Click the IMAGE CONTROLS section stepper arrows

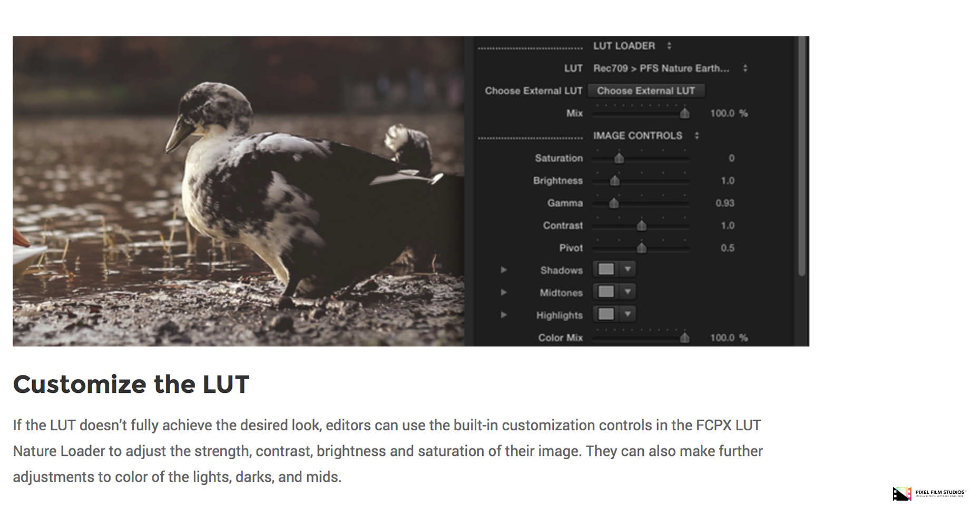point(697,136)
